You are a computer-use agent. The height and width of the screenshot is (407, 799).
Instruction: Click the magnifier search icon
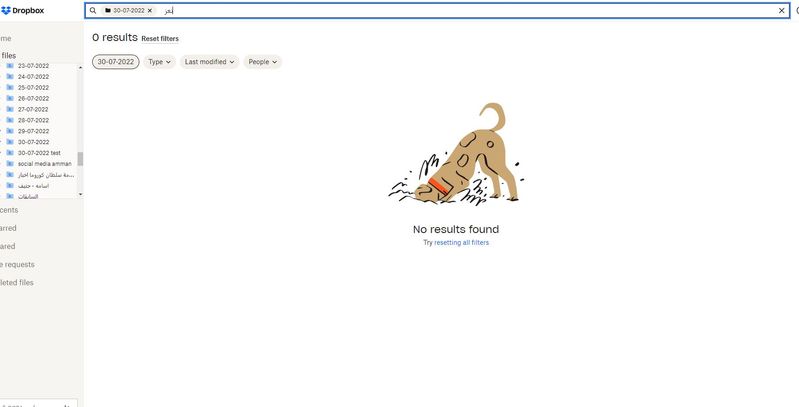tap(93, 10)
